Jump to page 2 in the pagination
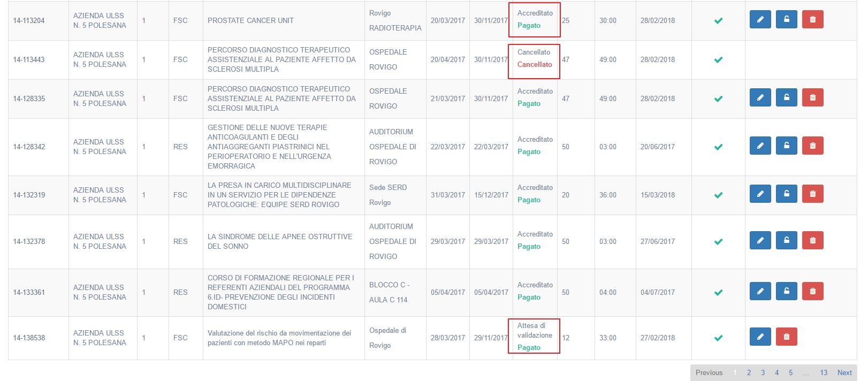 pos(749,372)
